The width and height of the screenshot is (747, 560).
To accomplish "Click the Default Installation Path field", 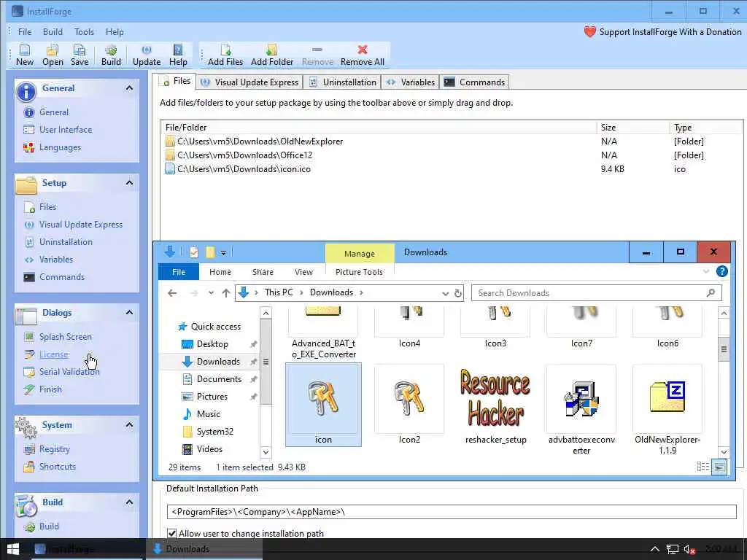I will point(452,512).
